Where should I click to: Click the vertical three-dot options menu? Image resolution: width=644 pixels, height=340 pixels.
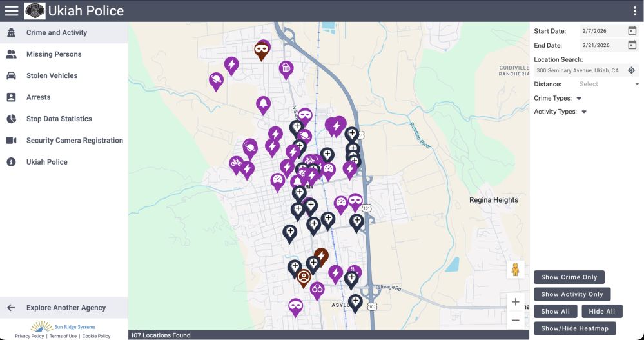click(x=634, y=11)
